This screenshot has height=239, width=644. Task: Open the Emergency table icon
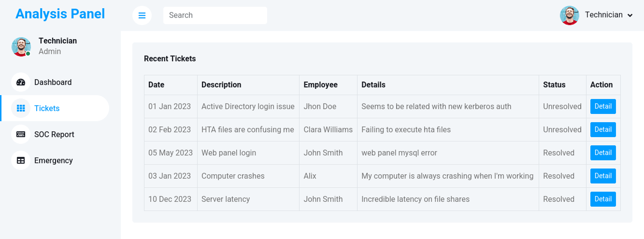click(x=21, y=160)
